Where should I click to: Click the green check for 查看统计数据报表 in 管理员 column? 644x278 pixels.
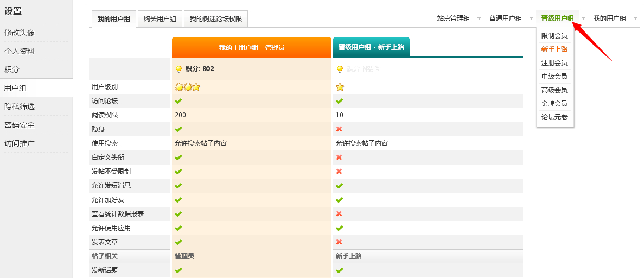click(178, 214)
